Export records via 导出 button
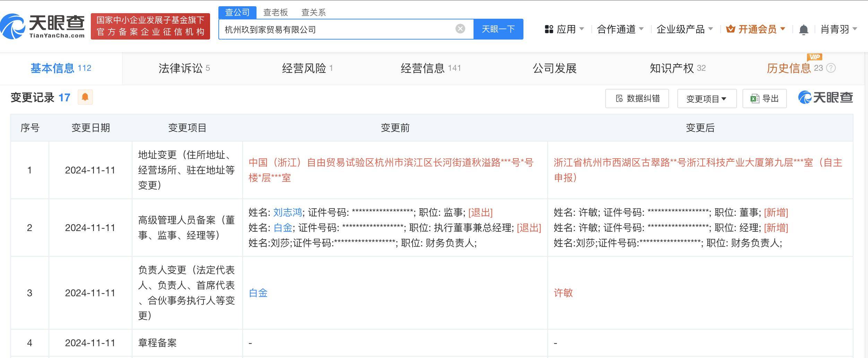This screenshot has width=868, height=358. 764,99
